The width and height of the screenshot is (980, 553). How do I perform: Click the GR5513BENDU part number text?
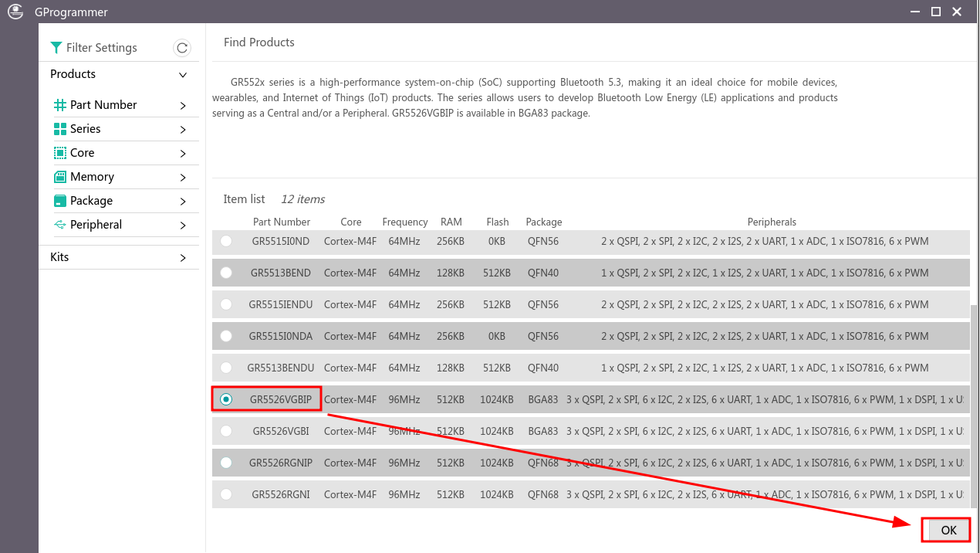pyautogui.click(x=281, y=368)
